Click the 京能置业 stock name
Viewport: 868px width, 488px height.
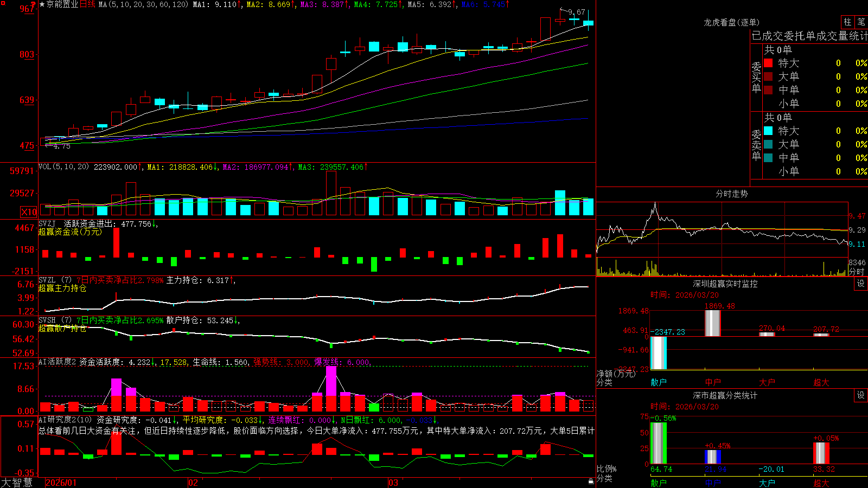tap(62, 4)
